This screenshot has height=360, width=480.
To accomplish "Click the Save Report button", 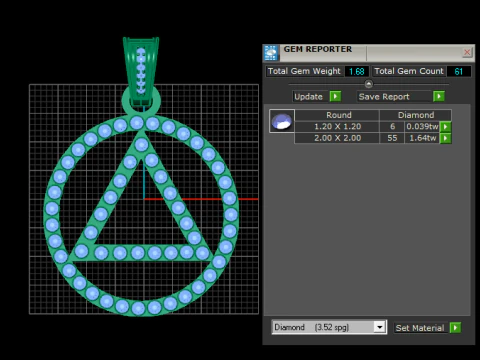I will point(395,97).
